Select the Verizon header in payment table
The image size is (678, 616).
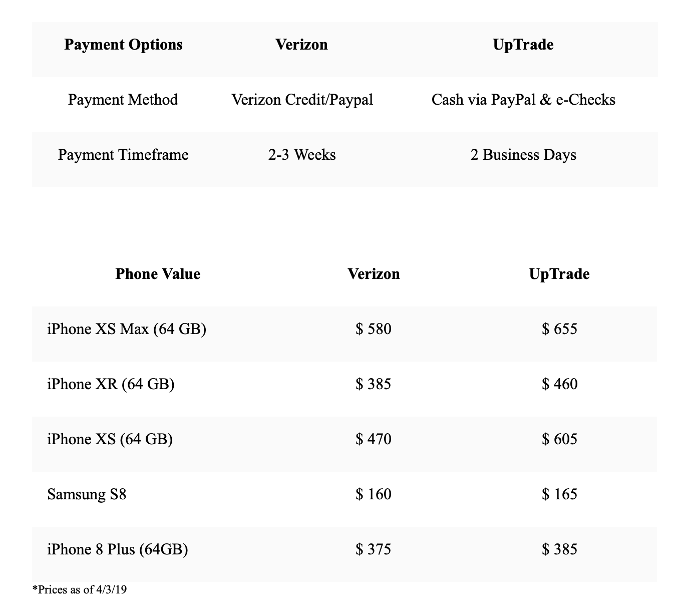(301, 45)
